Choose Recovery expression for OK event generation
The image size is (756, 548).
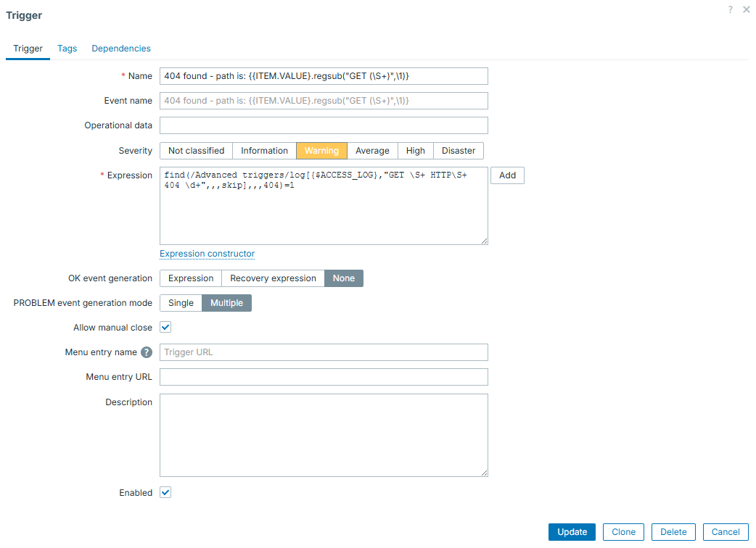point(273,278)
